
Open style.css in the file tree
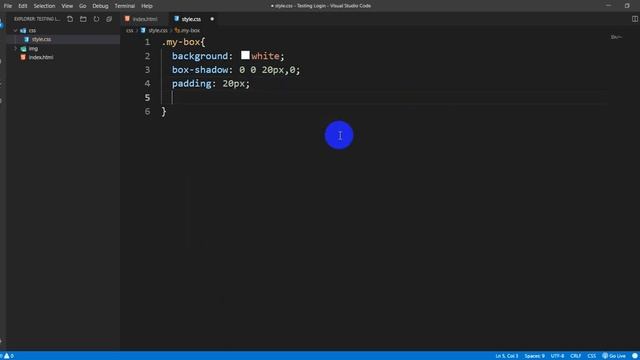click(x=42, y=40)
